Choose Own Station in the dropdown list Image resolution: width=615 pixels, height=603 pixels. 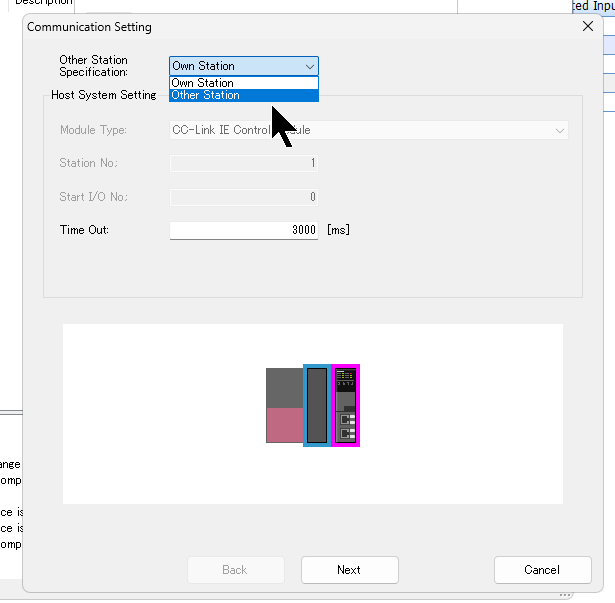pos(244,83)
